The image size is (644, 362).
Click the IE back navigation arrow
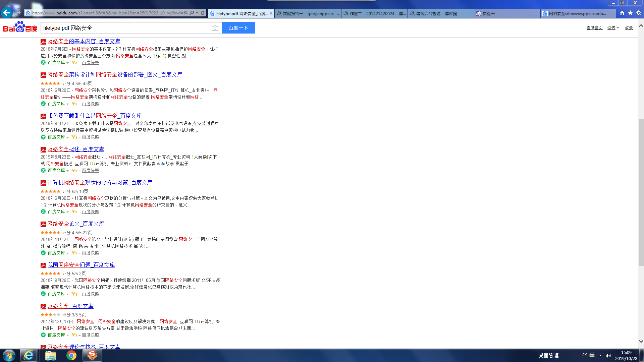tap(6, 13)
